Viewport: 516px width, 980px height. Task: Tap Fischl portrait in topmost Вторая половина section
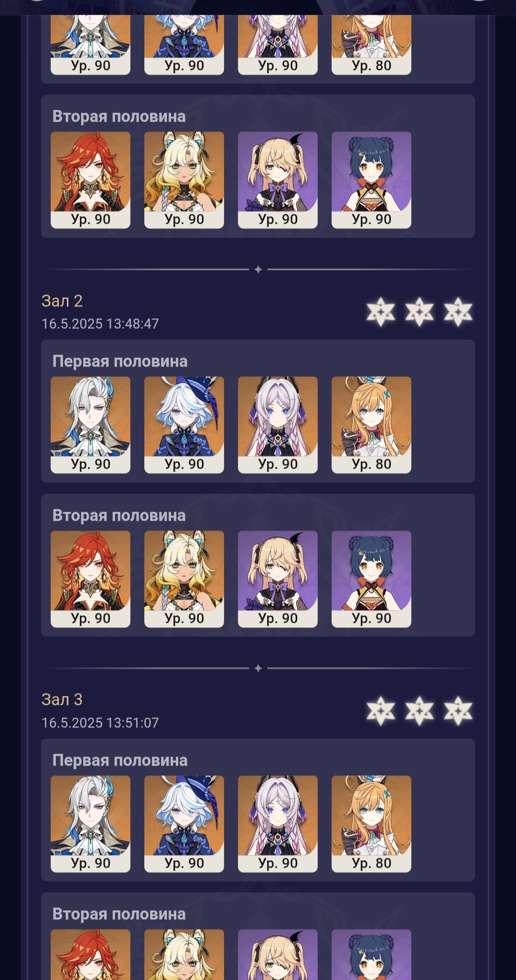[x=278, y=180]
